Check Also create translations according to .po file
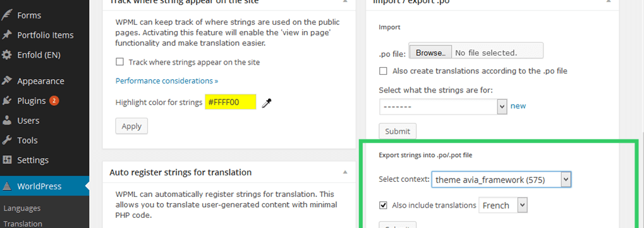 [x=383, y=71]
